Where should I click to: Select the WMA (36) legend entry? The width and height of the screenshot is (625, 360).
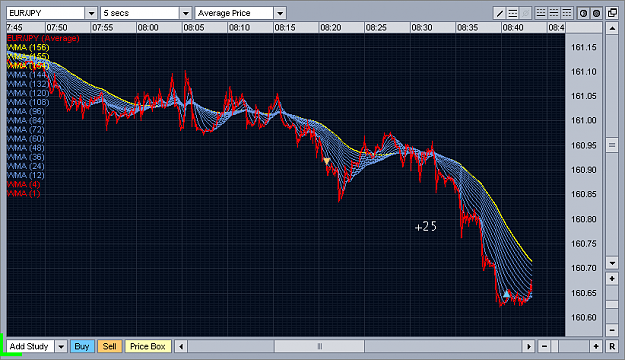[x=26, y=157]
